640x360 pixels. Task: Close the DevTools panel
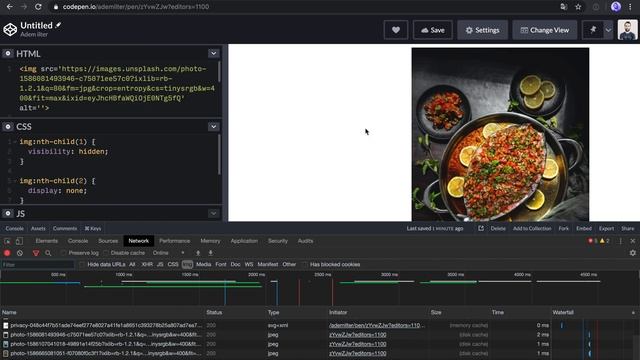tap(633, 241)
